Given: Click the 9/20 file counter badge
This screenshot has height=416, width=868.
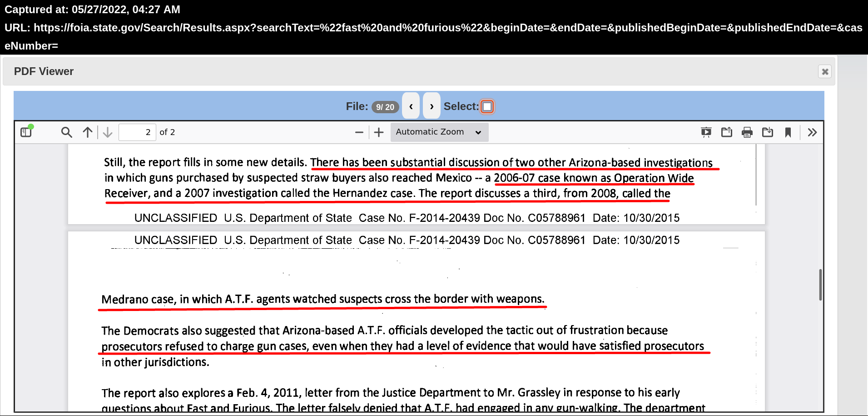Looking at the screenshot, I should 385,107.
